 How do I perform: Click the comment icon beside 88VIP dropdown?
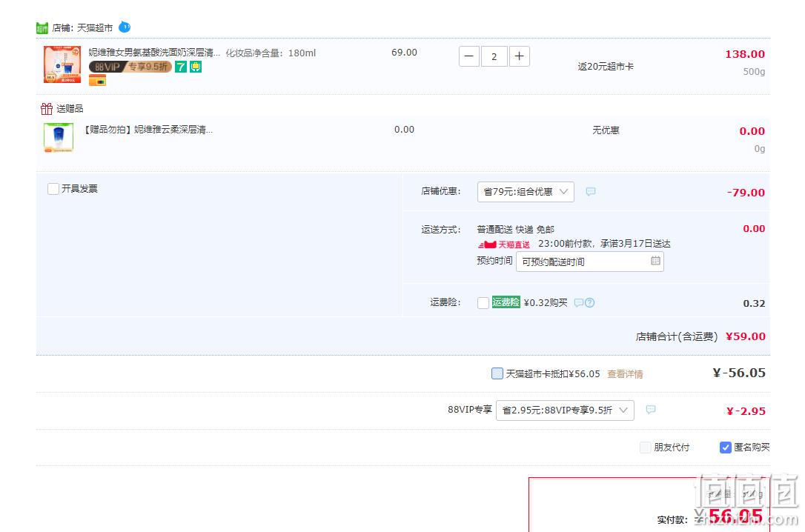tap(651, 410)
